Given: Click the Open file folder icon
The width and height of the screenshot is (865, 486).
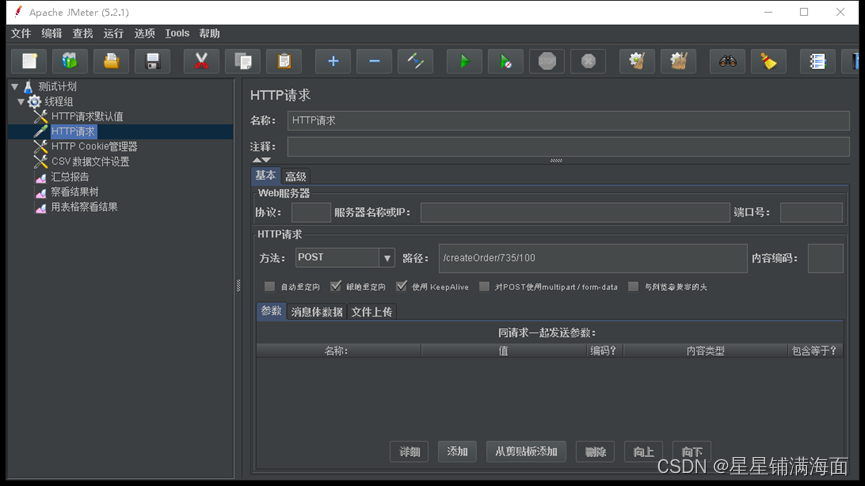Looking at the screenshot, I should pos(111,61).
